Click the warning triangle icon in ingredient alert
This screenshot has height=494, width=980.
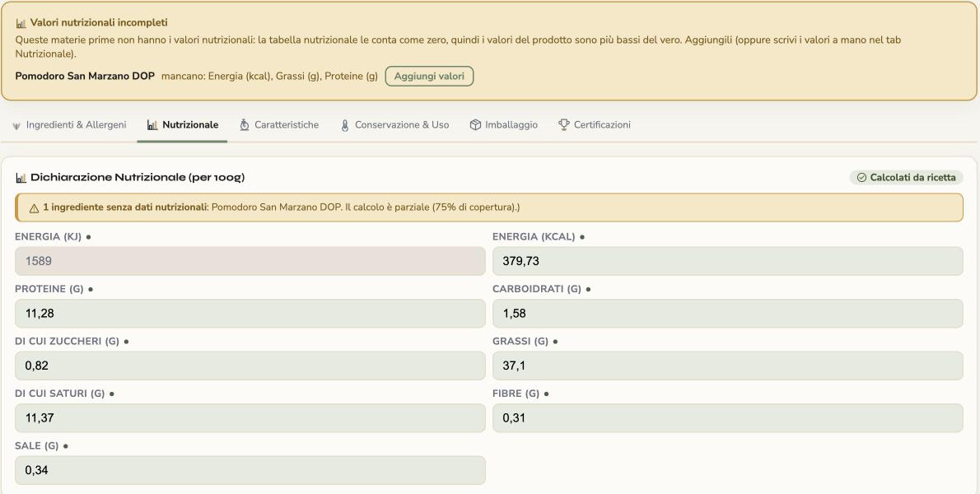(x=34, y=208)
